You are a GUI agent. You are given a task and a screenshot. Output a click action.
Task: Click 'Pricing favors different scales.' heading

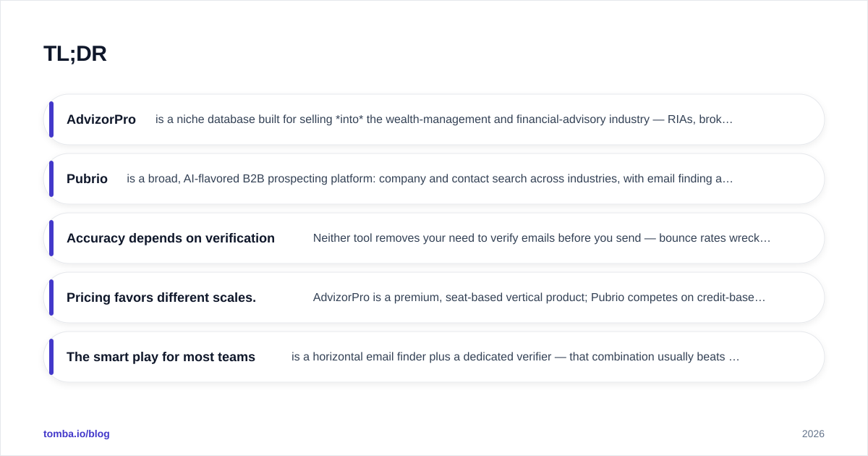161,297
